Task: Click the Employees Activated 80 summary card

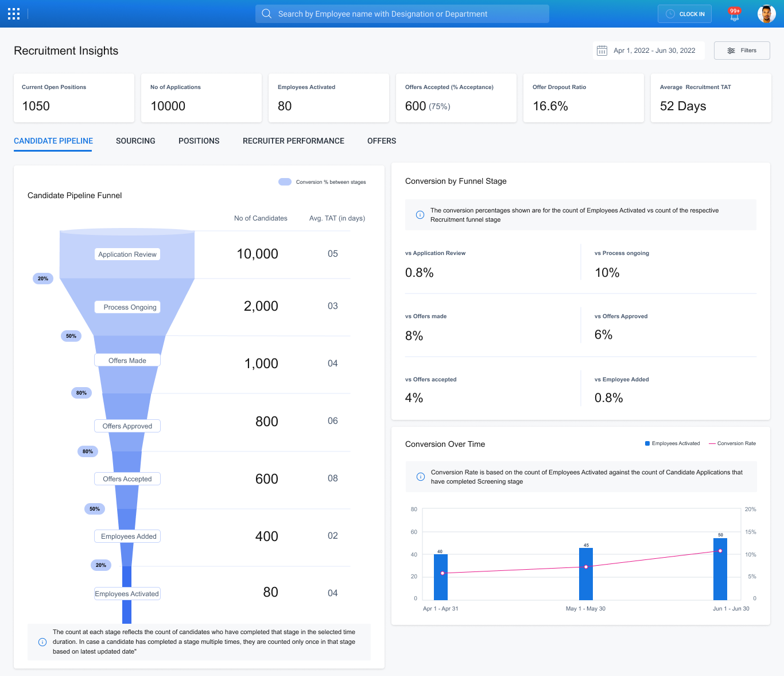Action: pyautogui.click(x=329, y=98)
